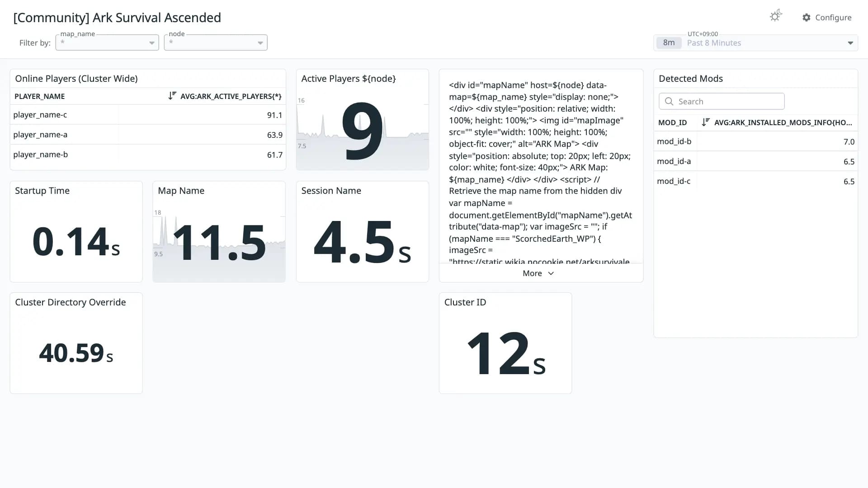Viewport: 868px width, 488px height.
Task: Select the player_name-a row
Action: (x=148, y=135)
